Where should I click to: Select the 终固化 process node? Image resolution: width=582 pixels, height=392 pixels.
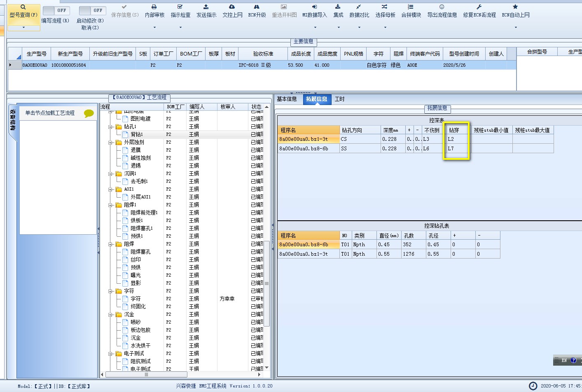pos(138,307)
